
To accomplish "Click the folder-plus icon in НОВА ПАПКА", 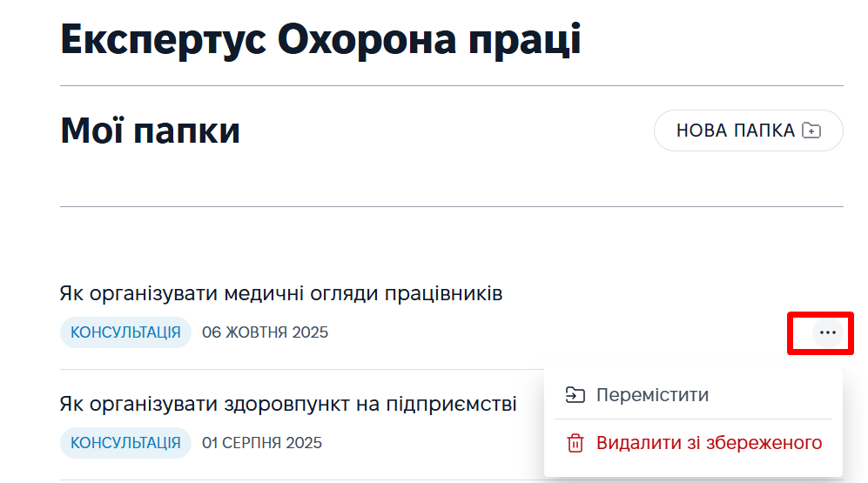I will 811,131.
